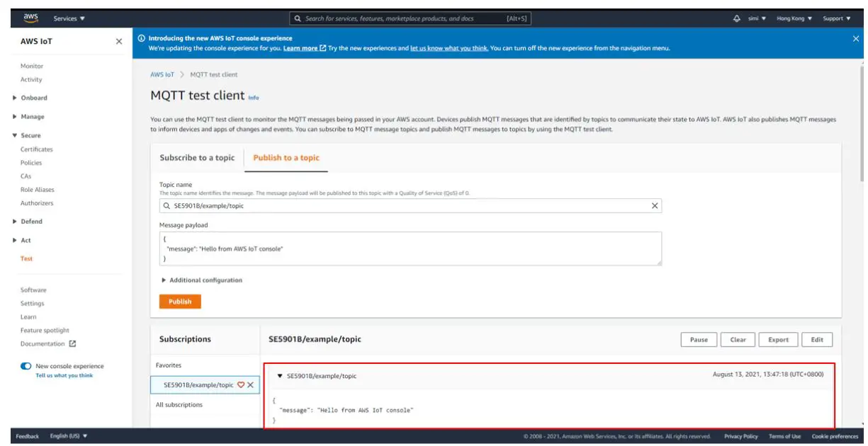
Task: Toggle the New console experience switch
Action: [x=26, y=366]
